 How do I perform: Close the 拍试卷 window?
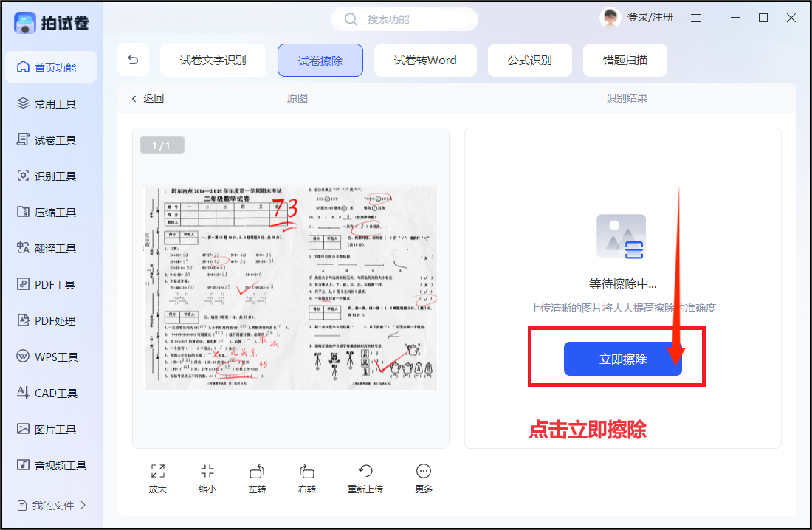pyautogui.click(x=791, y=18)
